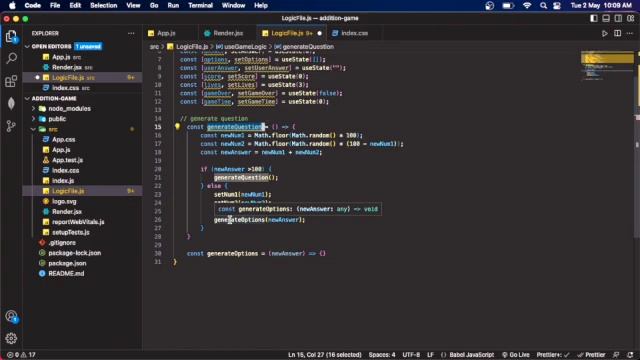Image resolution: width=640 pixels, height=360 pixels.
Task: Open the Explorer view in activity bar
Action: click(11, 36)
